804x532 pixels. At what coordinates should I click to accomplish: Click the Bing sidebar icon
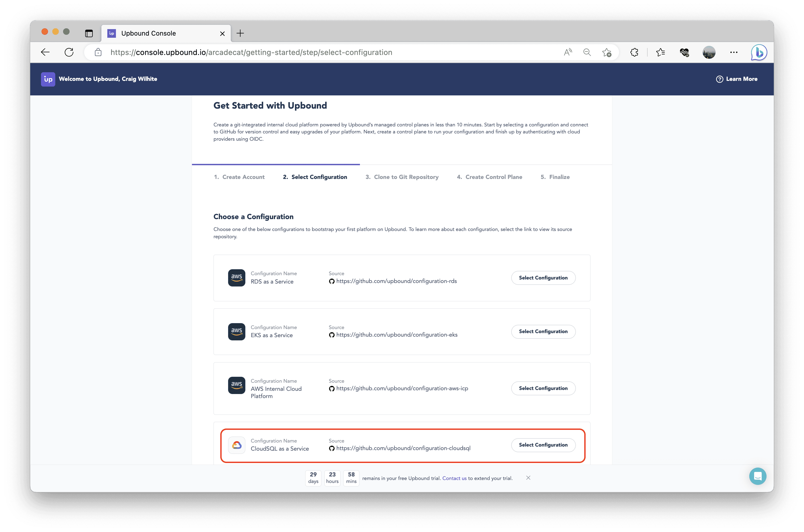click(759, 53)
